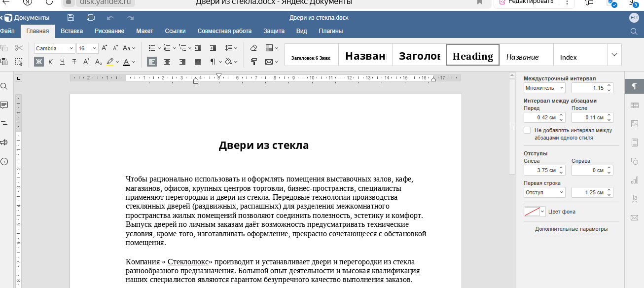Center-align the paragraph
This screenshot has width=644, height=288.
point(167,62)
